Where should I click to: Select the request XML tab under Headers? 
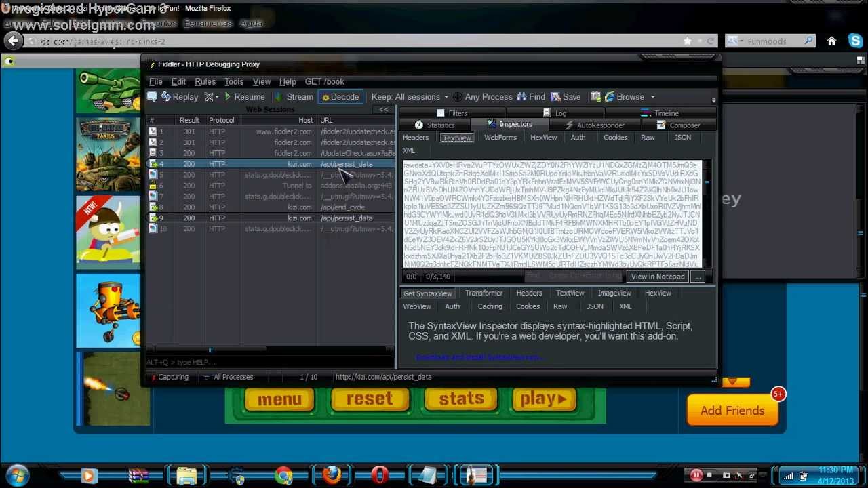(x=408, y=150)
